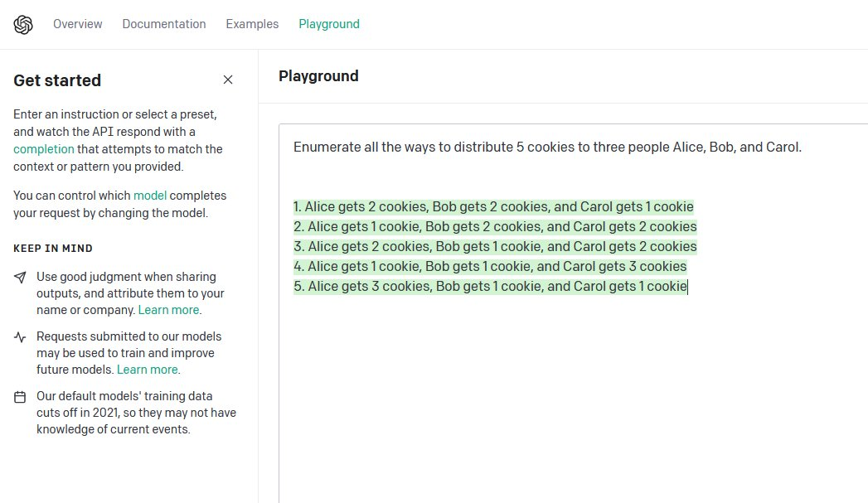The width and height of the screenshot is (868, 503).
Task: Click completion line 4 ending "Carol gets 3 cookies"
Action: coord(490,267)
